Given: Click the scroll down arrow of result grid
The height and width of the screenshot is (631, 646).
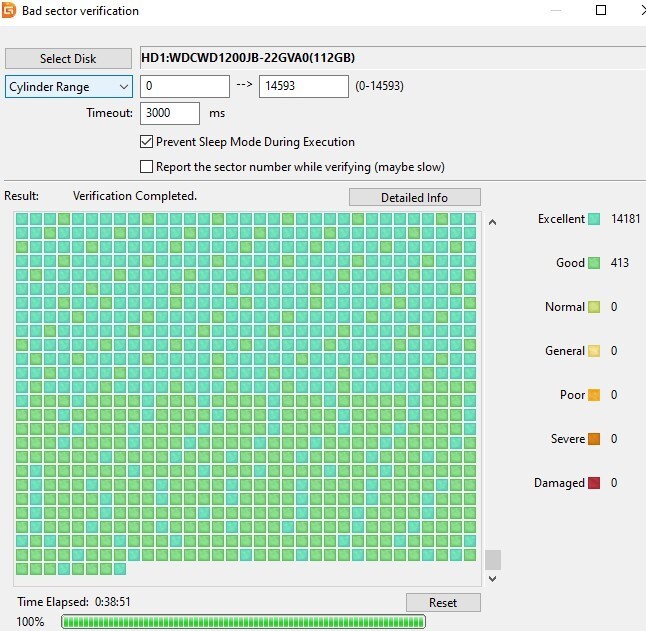Looking at the screenshot, I should pyautogui.click(x=492, y=579).
